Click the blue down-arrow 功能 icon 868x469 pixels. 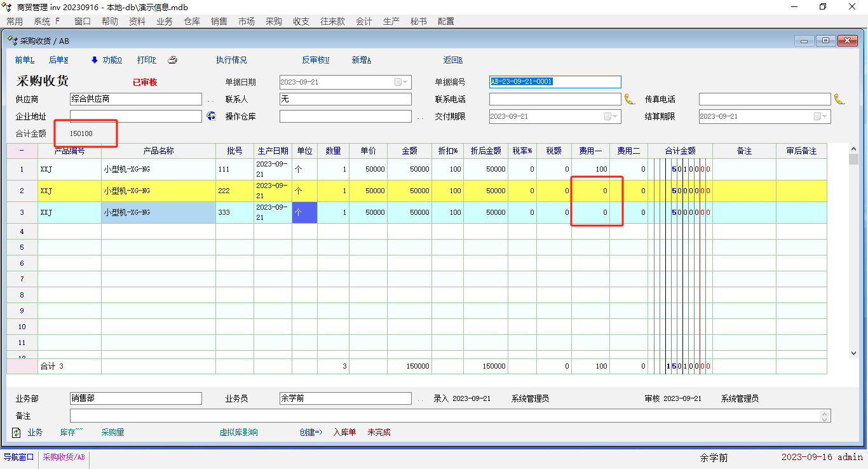pyautogui.click(x=95, y=60)
